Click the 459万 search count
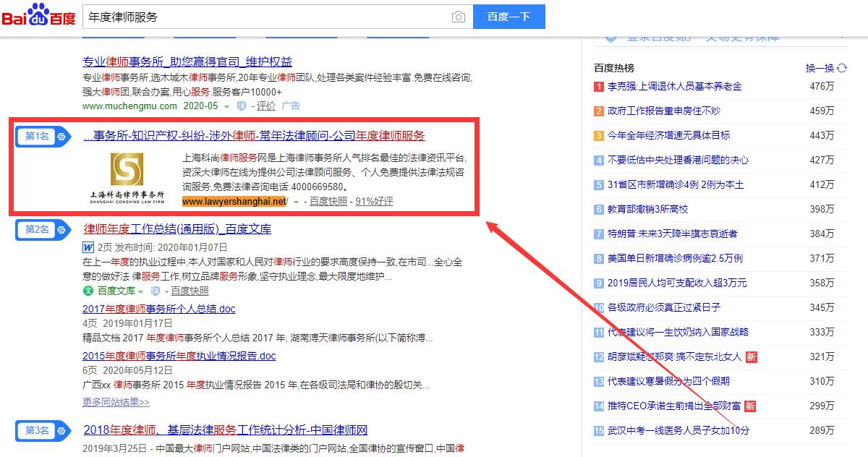The height and width of the screenshot is (457, 868). click(x=822, y=111)
